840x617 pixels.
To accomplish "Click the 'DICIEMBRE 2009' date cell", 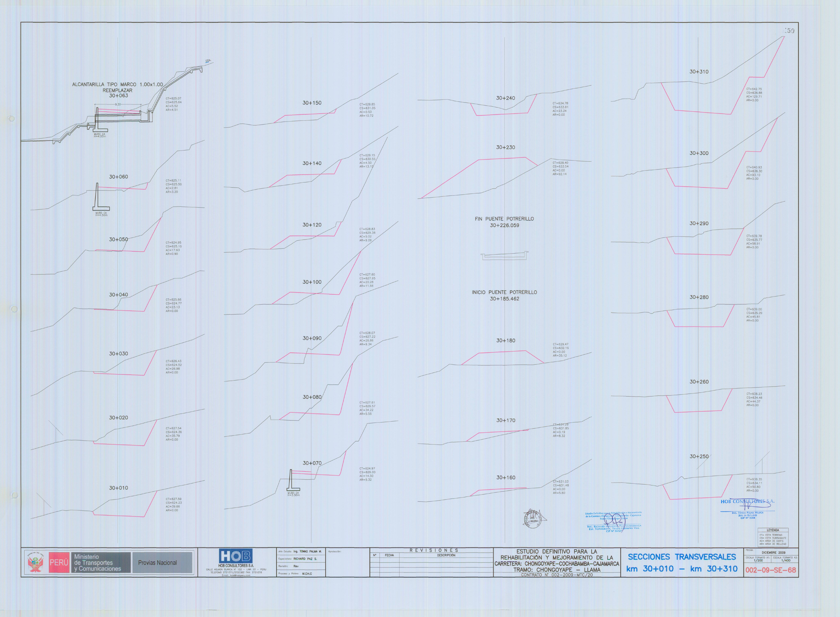I will 773,552.
